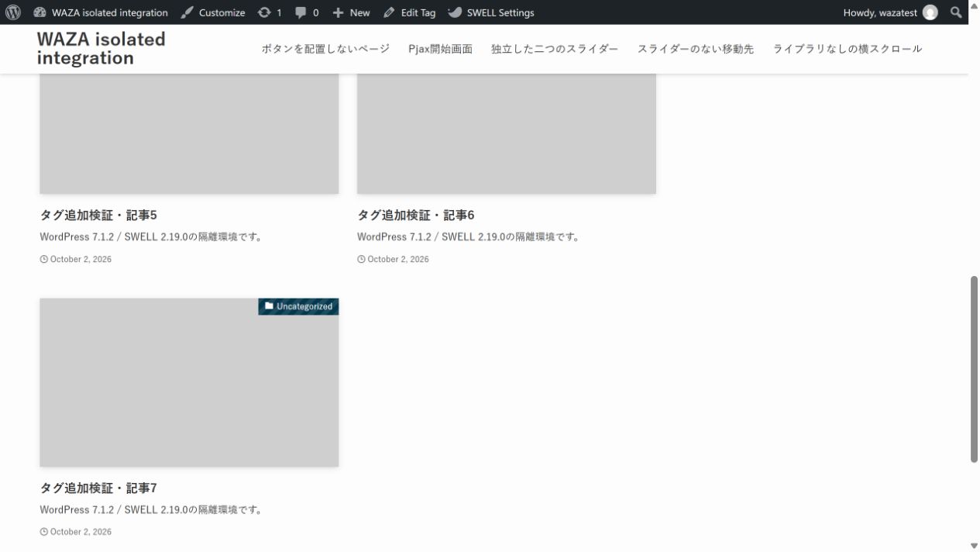Click the clock icon under 記事5

point(43,259)
